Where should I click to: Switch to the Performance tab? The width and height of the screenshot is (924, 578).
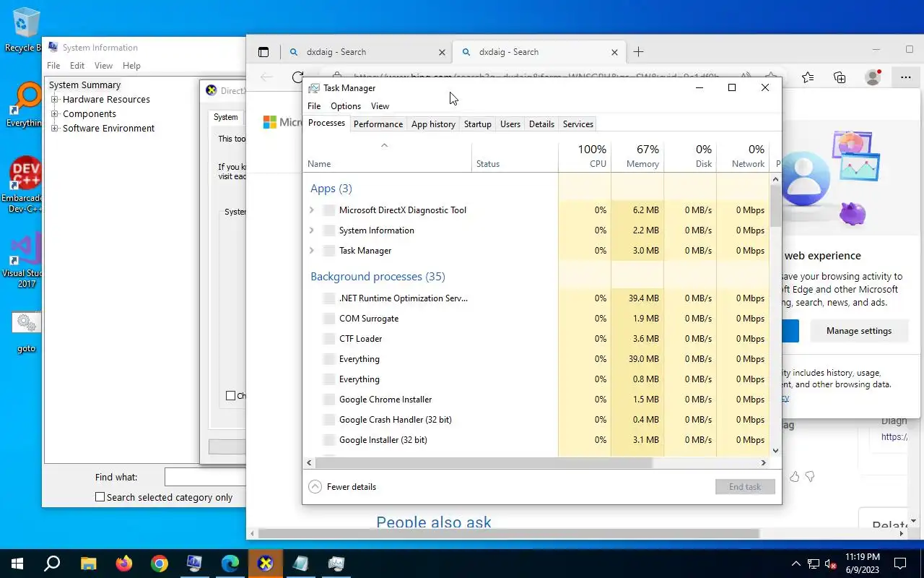[378, 124]
